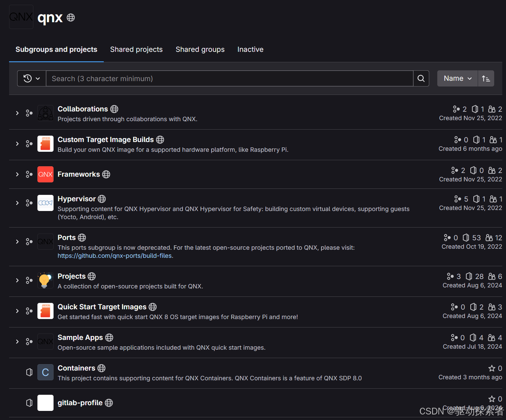
Task: Expand the Quick Start Target Images subgroup
Action: [x=17, y=311]
